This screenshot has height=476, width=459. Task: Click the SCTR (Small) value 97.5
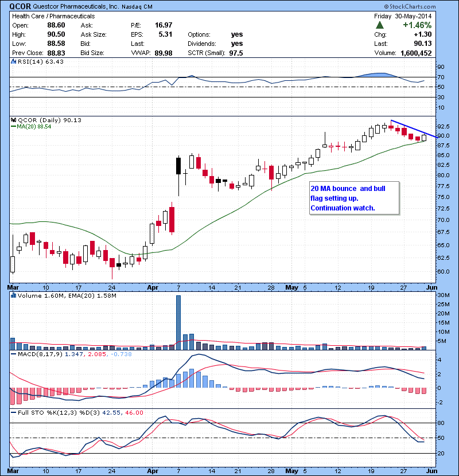(x=236, y=53)
